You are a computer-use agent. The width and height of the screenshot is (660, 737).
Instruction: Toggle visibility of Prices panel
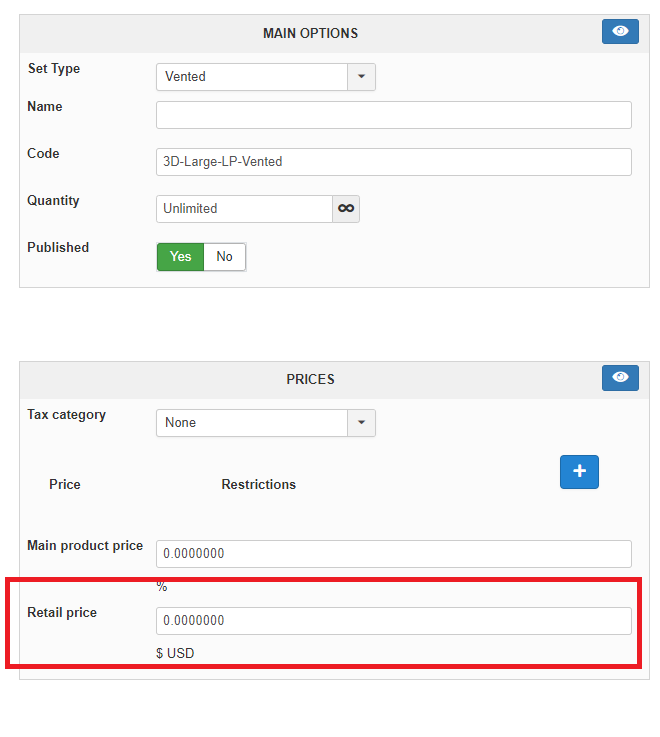point(620,378)
